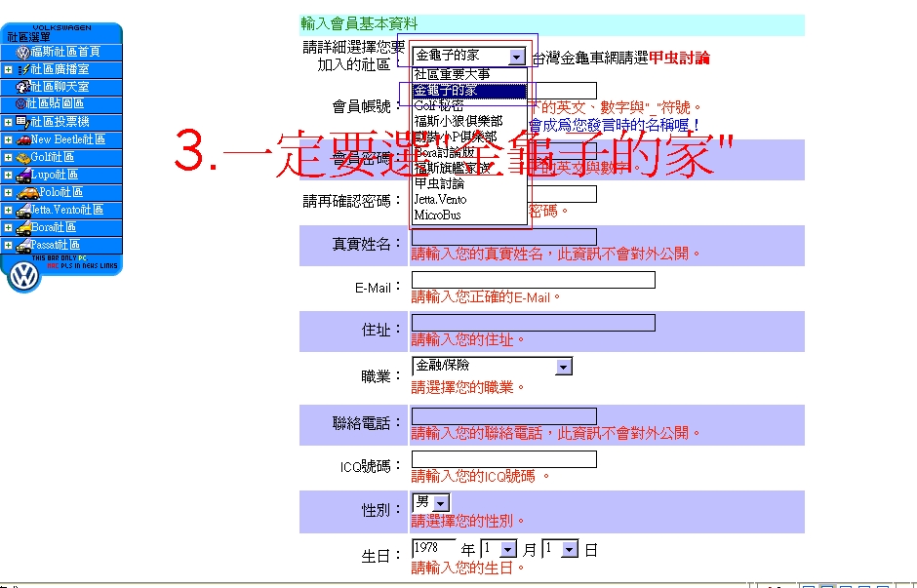
Task: Click the yellow Golf car icon
Action: pyautogui.click(x=22, y=157)
